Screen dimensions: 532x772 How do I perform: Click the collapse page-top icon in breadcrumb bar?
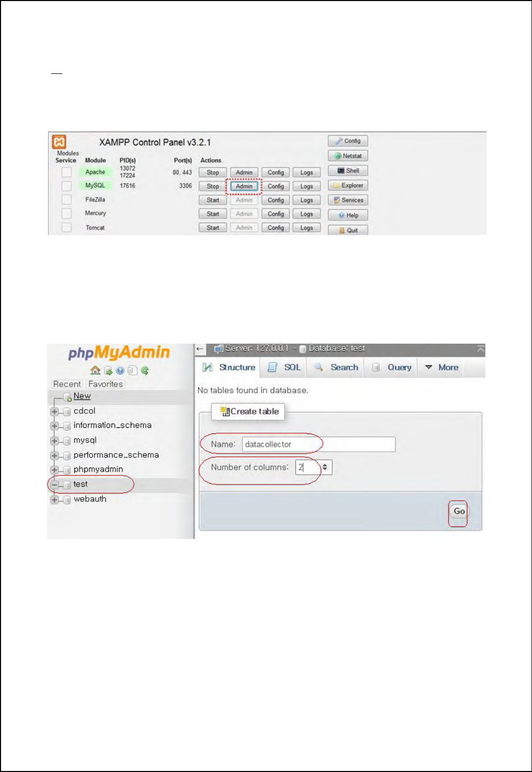tap(480, 349)
